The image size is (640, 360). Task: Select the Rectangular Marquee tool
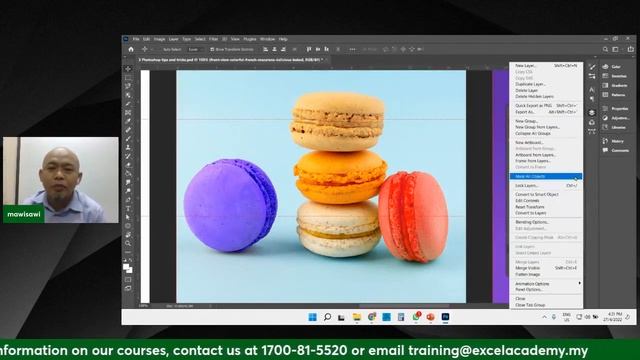pos(128,78)
